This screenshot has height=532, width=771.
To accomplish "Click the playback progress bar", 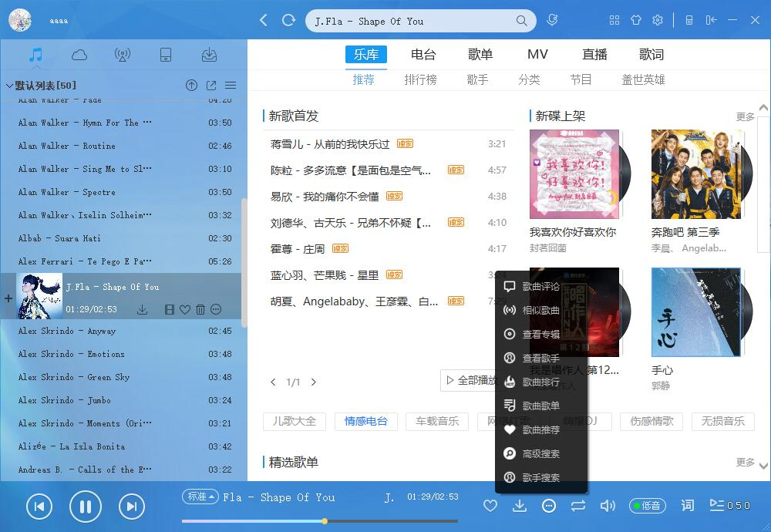I will [320, 520].
